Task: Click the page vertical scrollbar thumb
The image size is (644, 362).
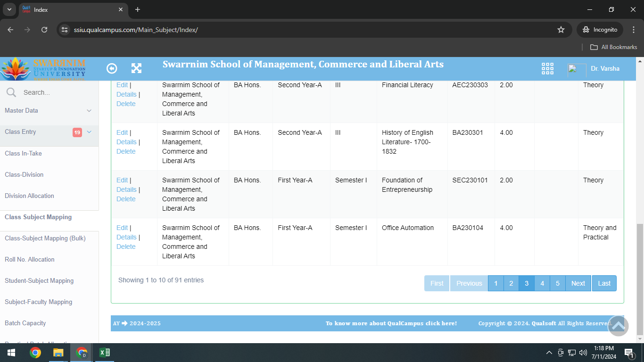Action: click(640, 279)
